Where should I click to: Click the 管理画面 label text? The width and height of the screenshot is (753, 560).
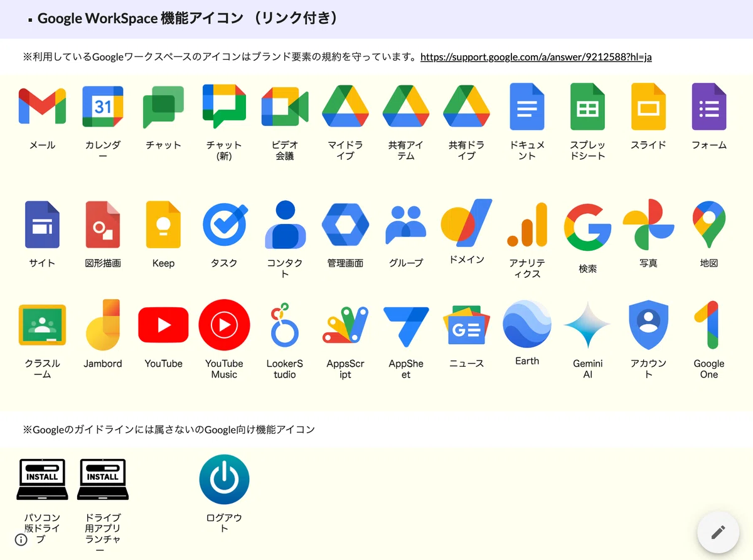[x=345, y=263]
